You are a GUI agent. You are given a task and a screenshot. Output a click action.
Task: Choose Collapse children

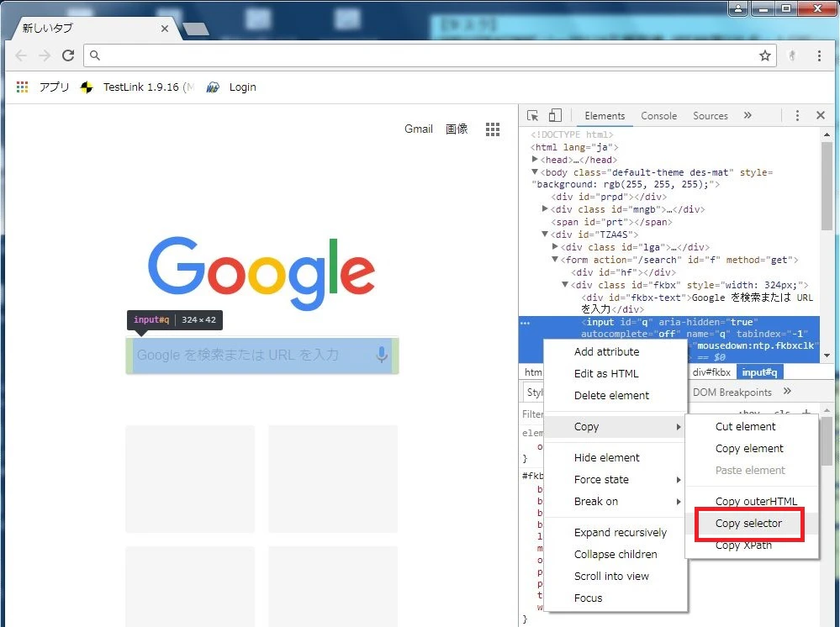pos(615,555)
